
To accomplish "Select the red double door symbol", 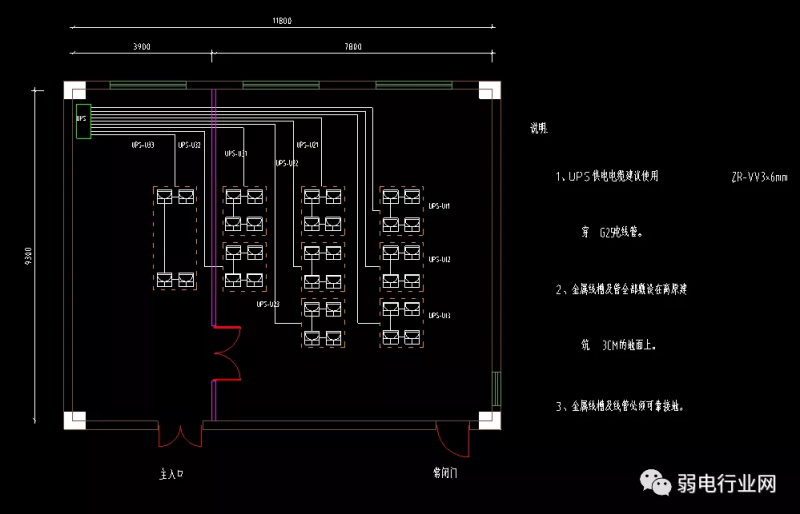I will point(228,354).
